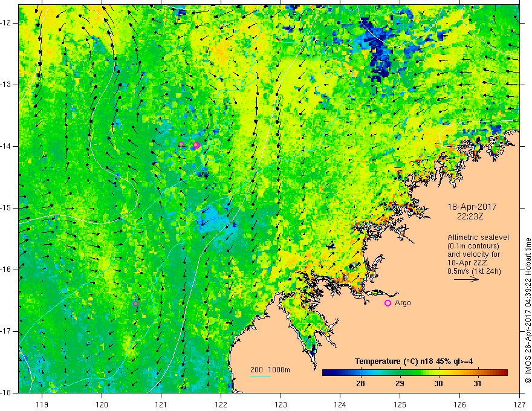Click the 0.5m/s velocity scale arrow

(x=466, y=279)
